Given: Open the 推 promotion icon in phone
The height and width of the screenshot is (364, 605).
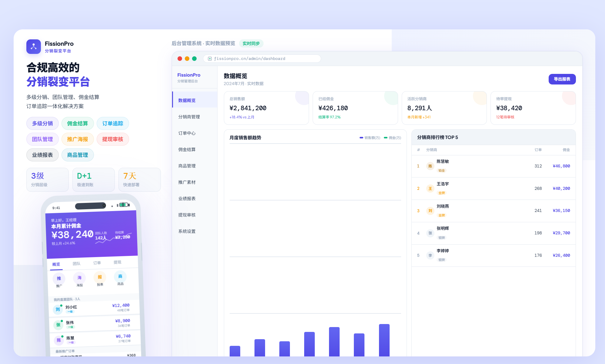Looking at the screenshot, I should (59, 279).
